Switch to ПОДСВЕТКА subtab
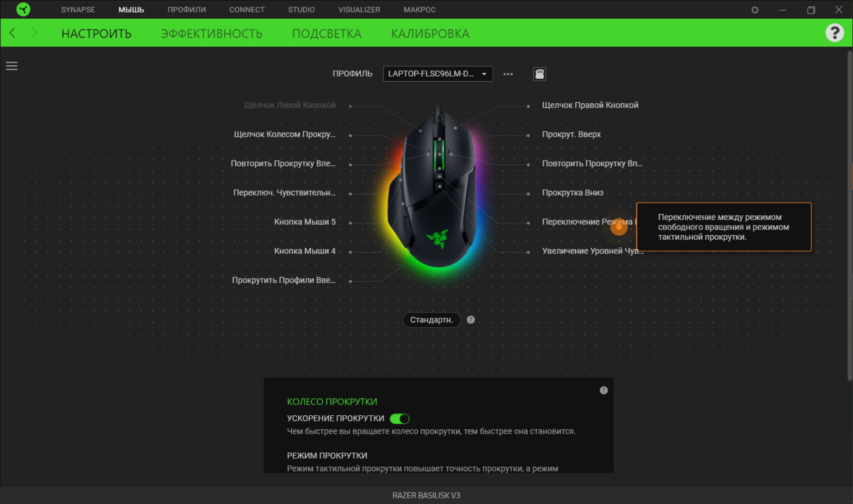The height and width of the screenshot is (504, 853). (327, 34)
